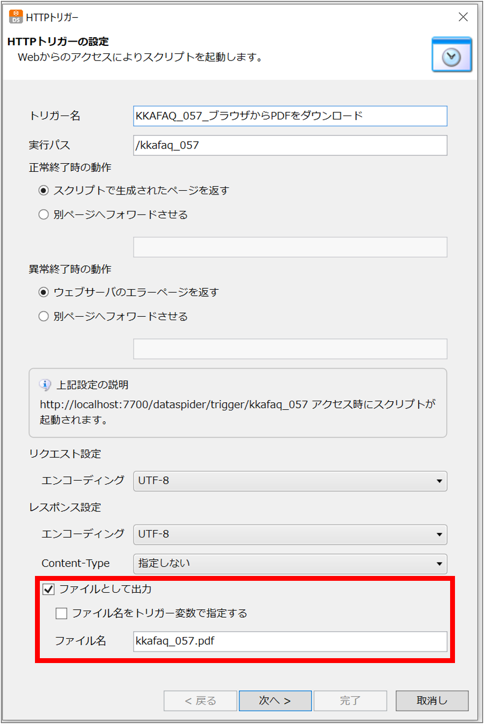Click the 次へ > button
The height and width of the screenshot is (724, 484).
275,700
